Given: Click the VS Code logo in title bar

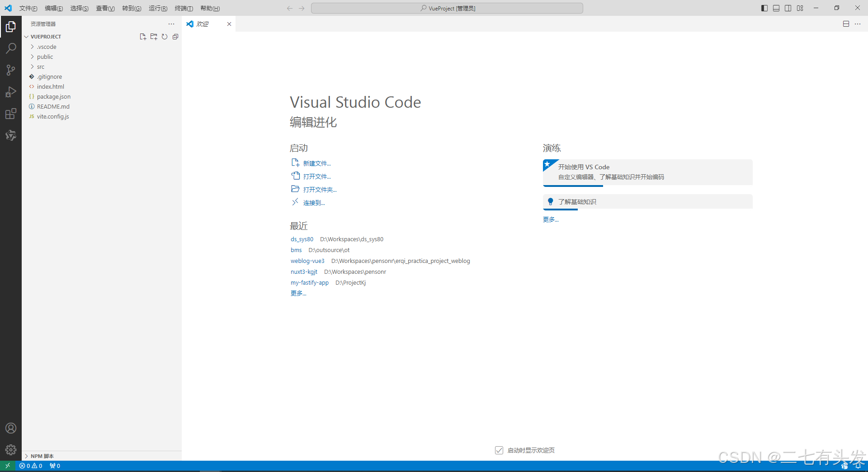Looking at the screenshot, I should point(8,8).
